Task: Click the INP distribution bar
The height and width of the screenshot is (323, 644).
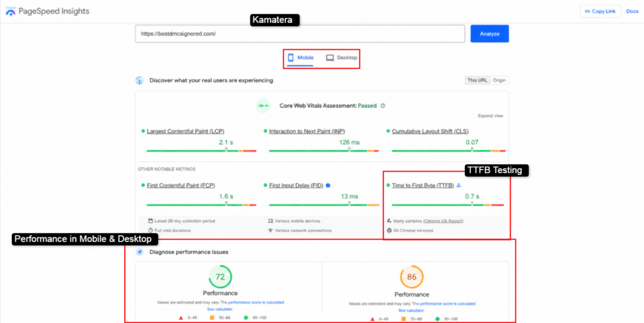Action: [324, 151]
